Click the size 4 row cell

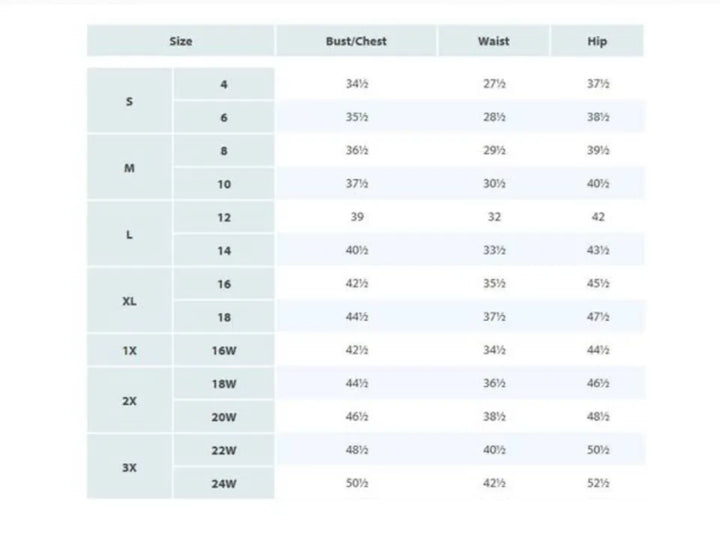point(224,85)
